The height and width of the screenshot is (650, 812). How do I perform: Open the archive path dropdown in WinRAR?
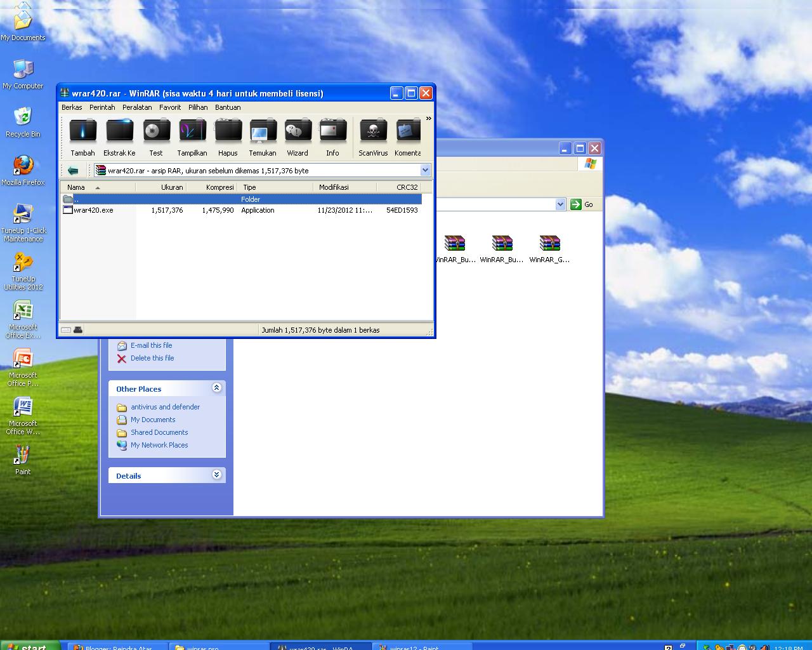click(425, 170)
